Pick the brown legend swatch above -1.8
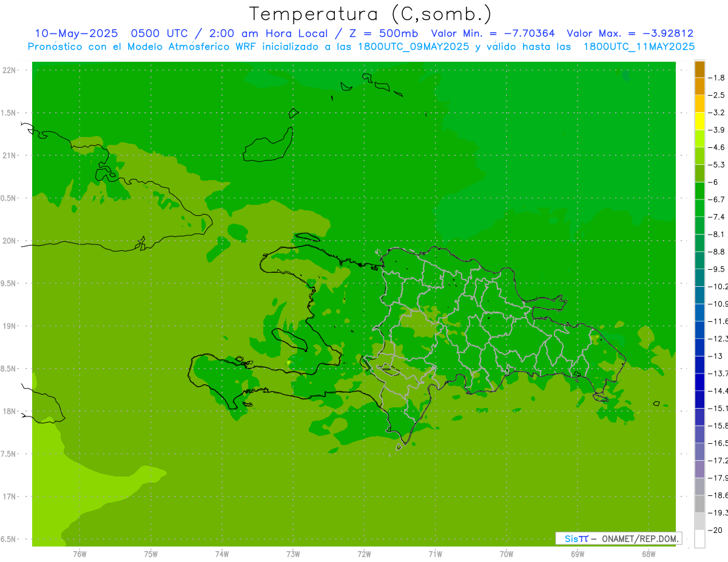The height and width of the screenshot is (562, 728). click(x=699, y=69)
